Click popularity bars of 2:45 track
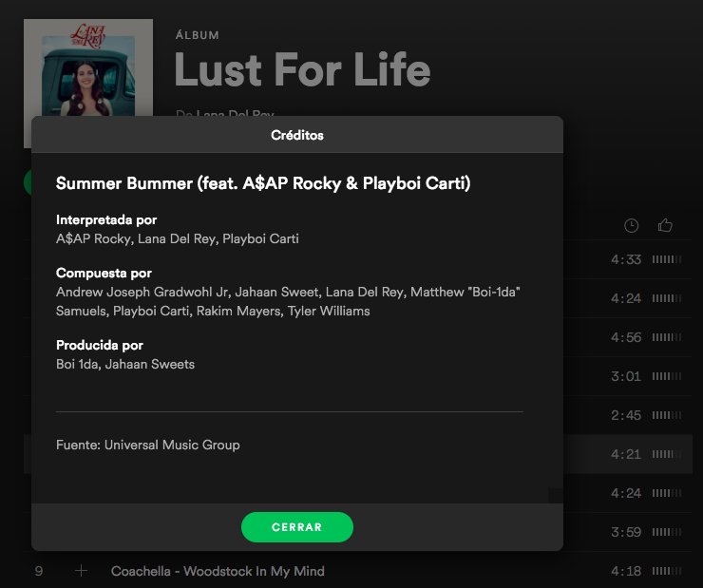Screen dimensions: 703x588 tap(667, 415)
